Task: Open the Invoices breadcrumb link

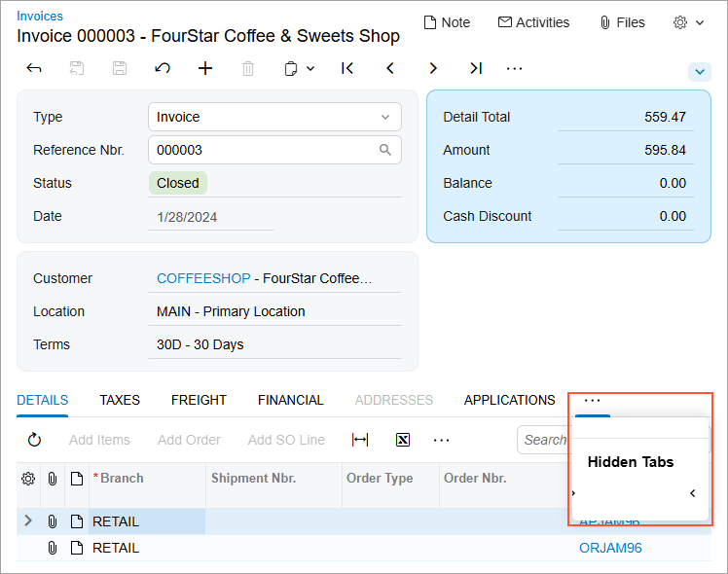Action: coord(40,16)
